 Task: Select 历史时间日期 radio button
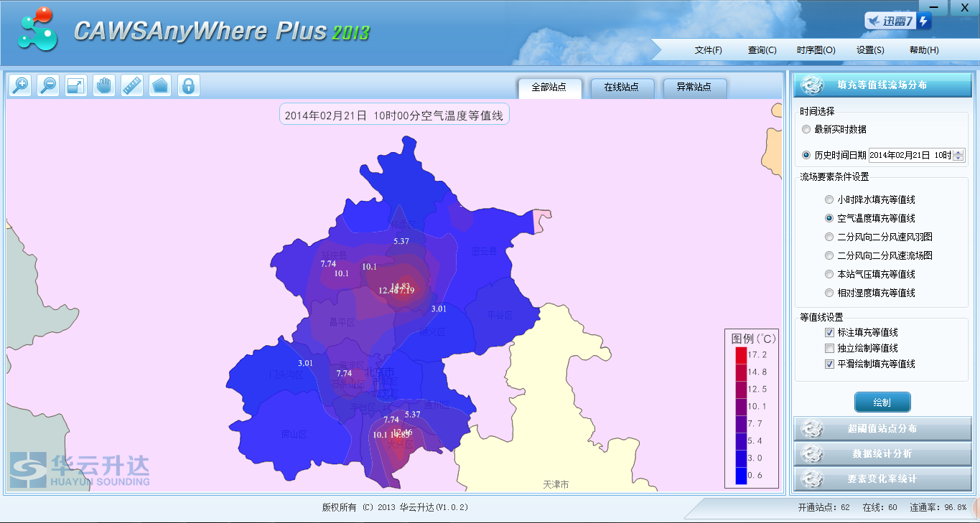click(806, 155)
